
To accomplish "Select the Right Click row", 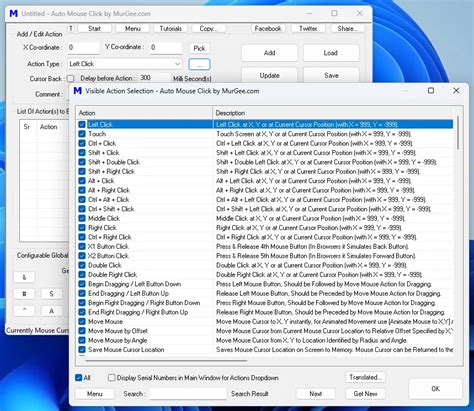I will coord(265,228).
